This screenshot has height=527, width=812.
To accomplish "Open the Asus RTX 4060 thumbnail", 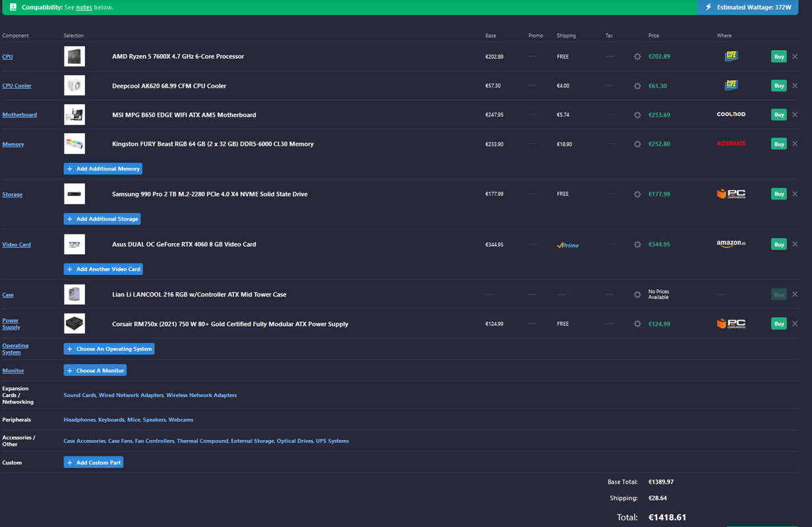I will tap(74, 244).
